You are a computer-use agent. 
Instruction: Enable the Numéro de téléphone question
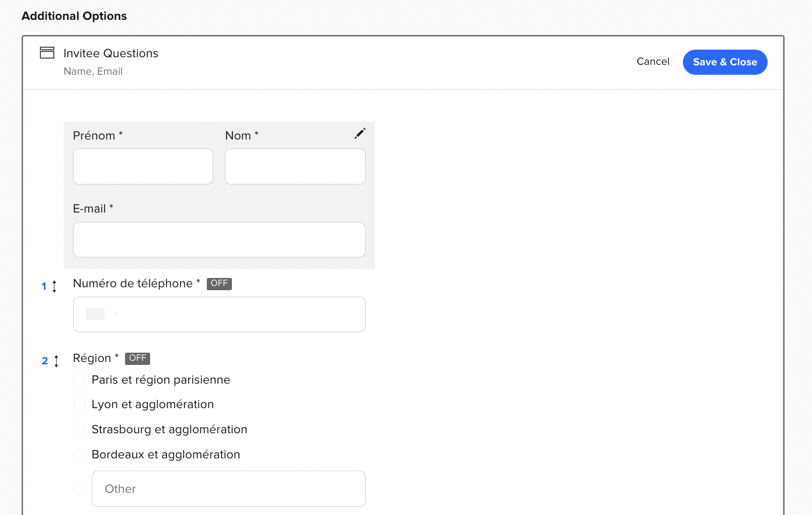[219, 284]
